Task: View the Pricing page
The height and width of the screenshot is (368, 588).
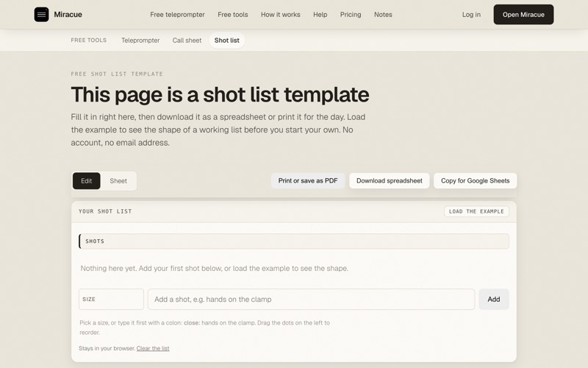Action: pos(351,15)
